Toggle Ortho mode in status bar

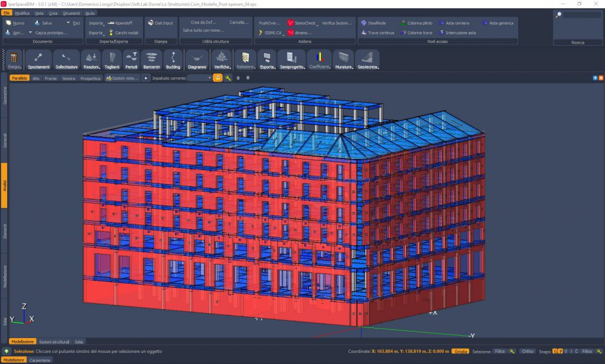(x=528, y=351)
